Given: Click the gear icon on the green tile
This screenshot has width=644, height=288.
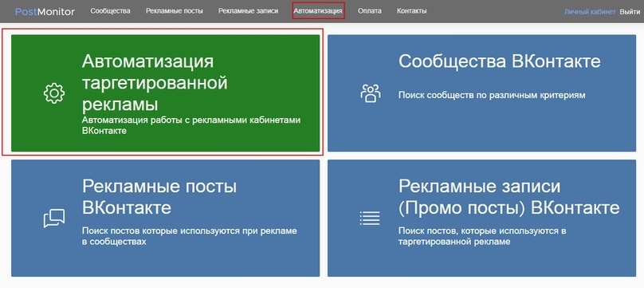Looking at the screenshot, I should click(x=54, y=93).
